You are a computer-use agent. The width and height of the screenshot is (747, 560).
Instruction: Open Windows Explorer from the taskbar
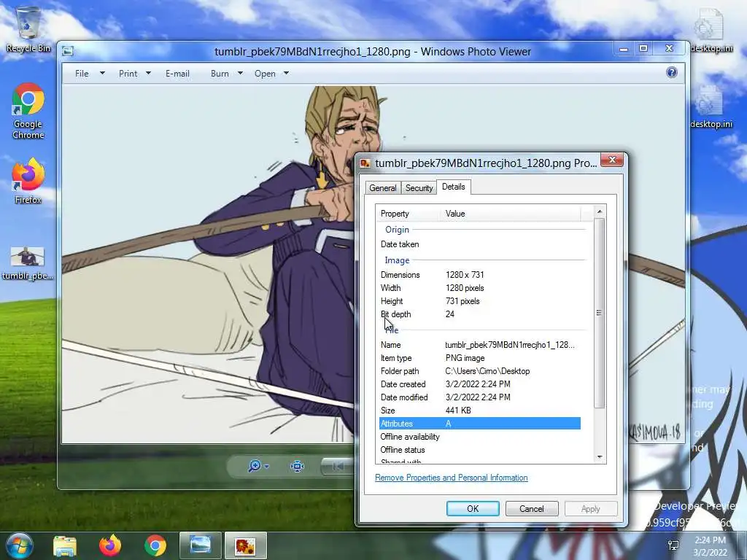tap(65, 545)
